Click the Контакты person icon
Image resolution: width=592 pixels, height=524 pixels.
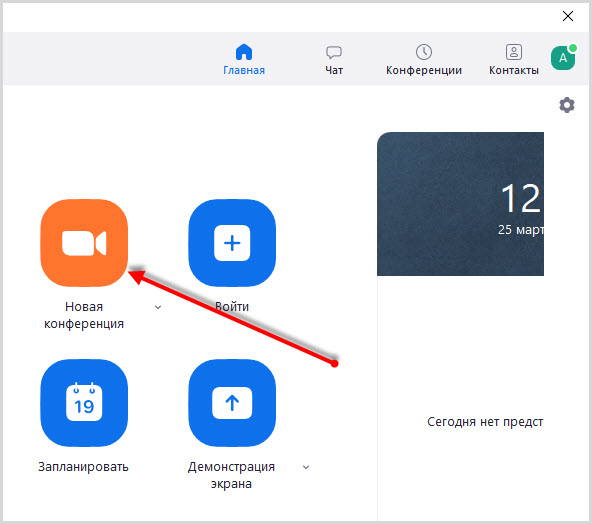tap(514, 52)
